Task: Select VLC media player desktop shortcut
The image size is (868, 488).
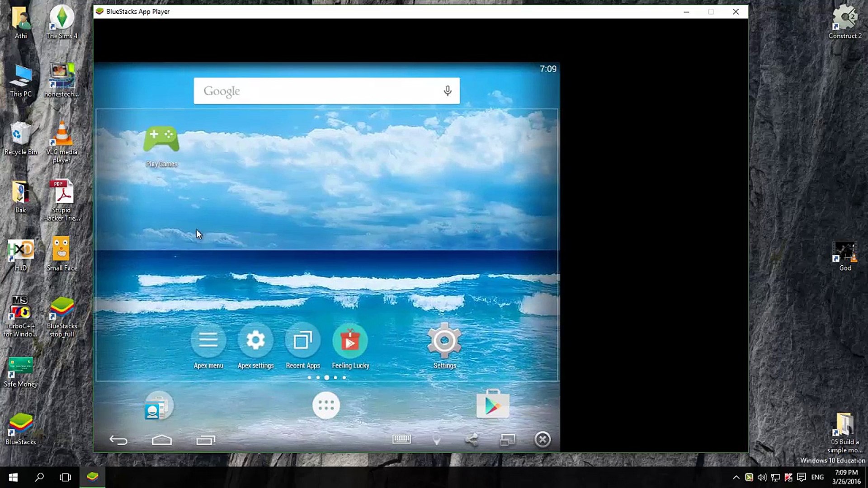Action: point(61,141)
